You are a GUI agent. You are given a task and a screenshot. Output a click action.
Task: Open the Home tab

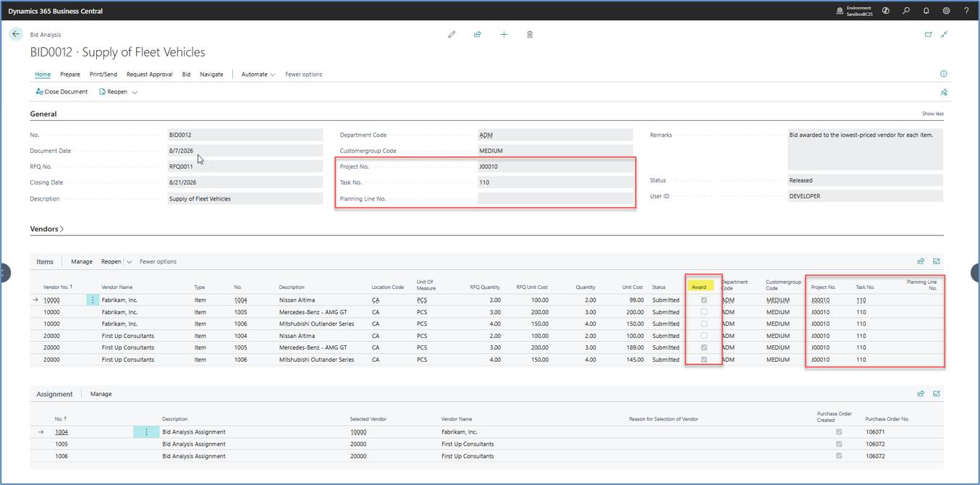[x=43, y=74]
